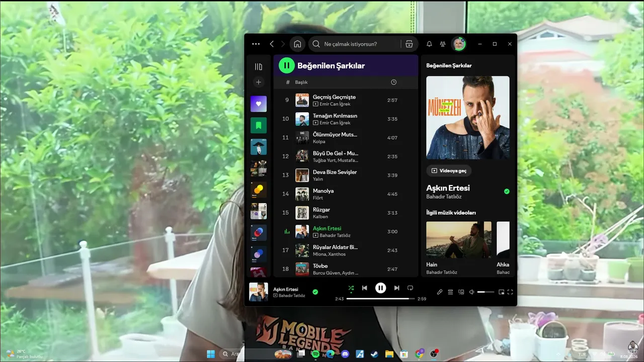The image size is (644, 362).
Task: Open the 'Hain' related music video
Action: (x=459, y=248)
